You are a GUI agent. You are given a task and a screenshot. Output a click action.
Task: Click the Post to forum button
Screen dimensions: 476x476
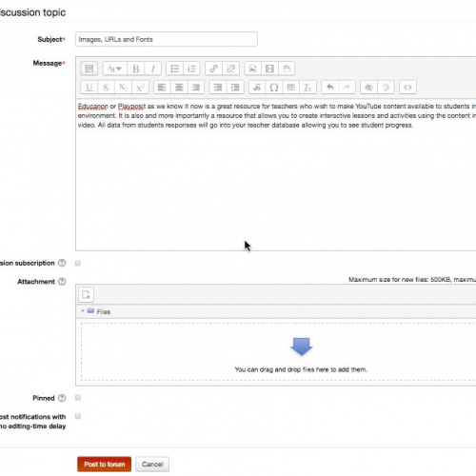(x=104, y=465)
